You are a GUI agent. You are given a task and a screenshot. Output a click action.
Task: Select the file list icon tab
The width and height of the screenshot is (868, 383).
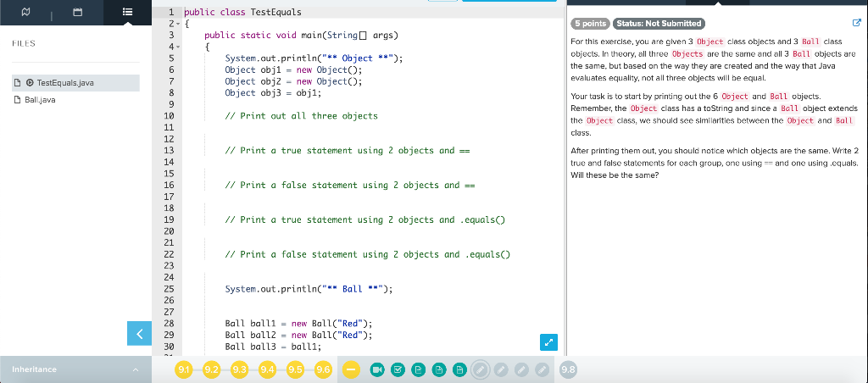[x=127, y=12]
